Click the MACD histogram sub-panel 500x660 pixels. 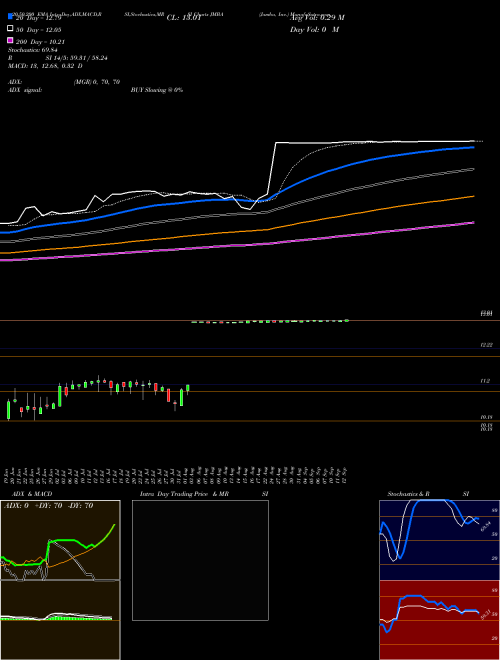(60, 620)
